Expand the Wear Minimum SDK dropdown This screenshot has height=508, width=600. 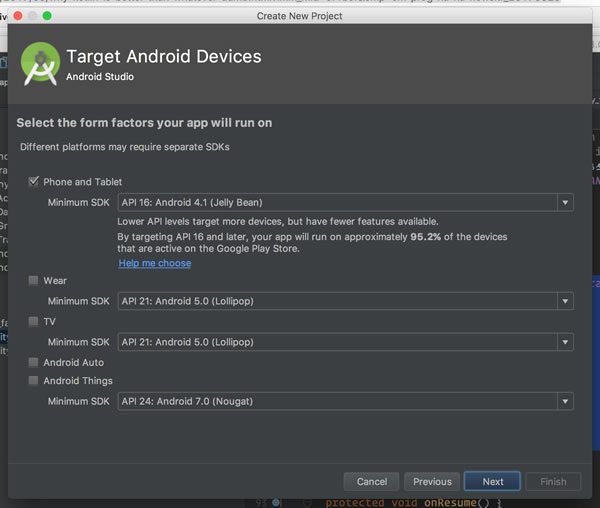coord(345,301)
